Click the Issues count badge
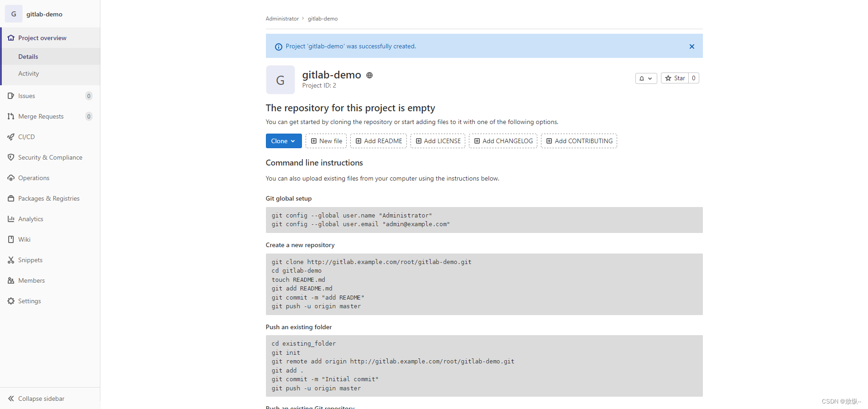This screenshot has width=868, height=409. click(89, 96)
